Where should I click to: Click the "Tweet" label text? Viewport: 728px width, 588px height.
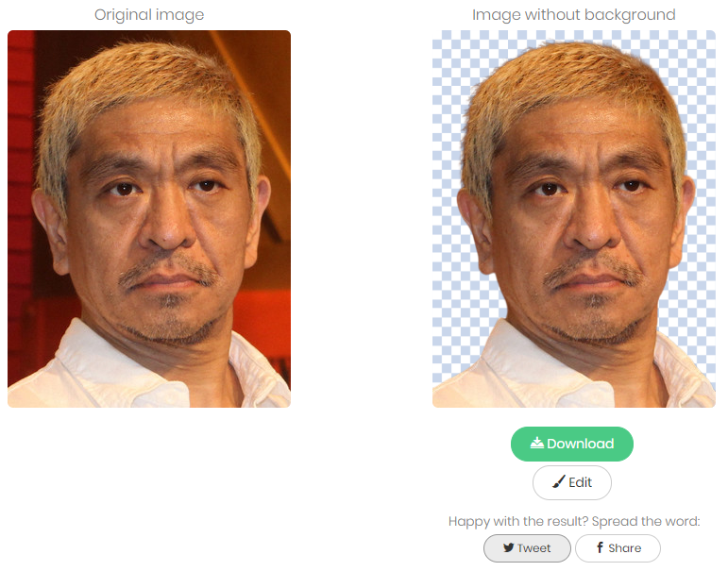533,548
